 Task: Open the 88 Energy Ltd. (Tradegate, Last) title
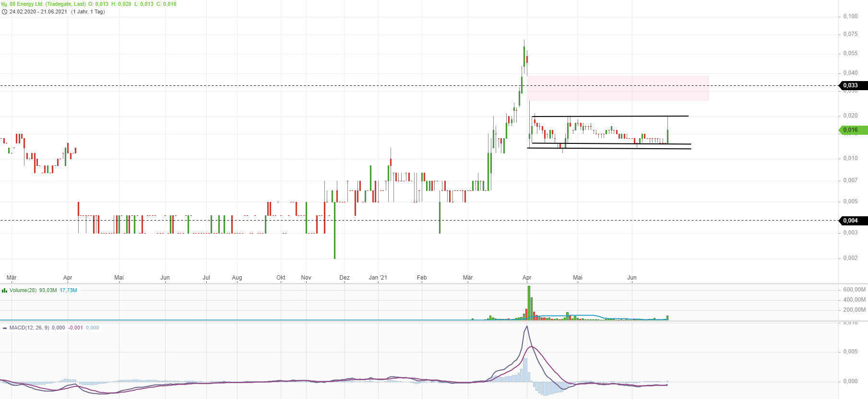pos(48,4)
